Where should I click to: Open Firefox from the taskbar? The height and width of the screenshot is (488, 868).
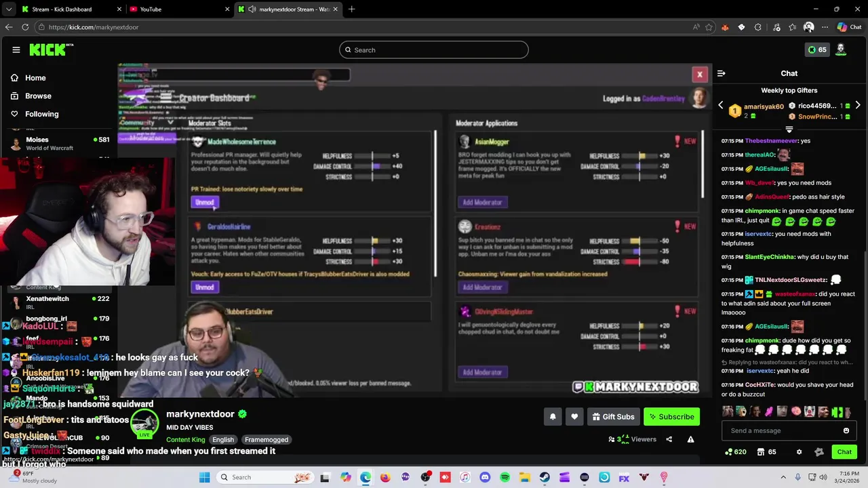click(x=386, y=477)
